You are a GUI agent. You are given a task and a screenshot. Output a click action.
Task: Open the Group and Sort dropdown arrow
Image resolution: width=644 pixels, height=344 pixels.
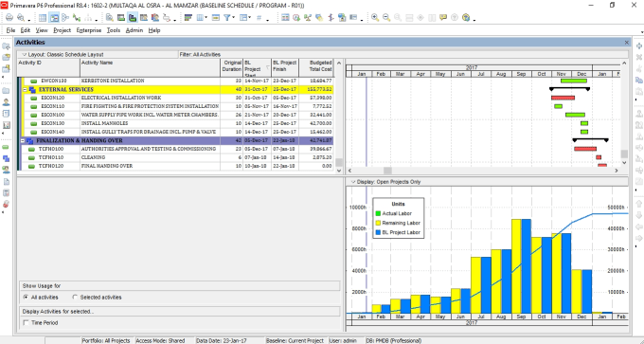click(249, 18)
